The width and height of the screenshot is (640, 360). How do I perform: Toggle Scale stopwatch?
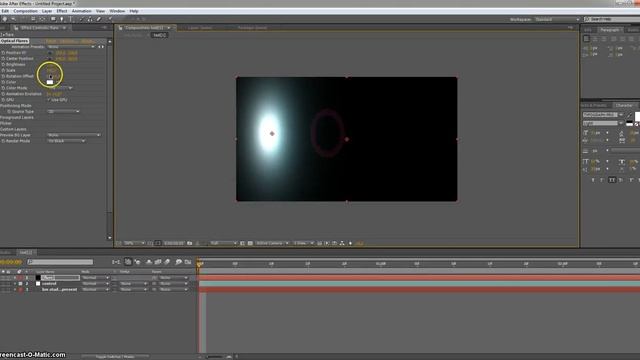pos(3,70)
